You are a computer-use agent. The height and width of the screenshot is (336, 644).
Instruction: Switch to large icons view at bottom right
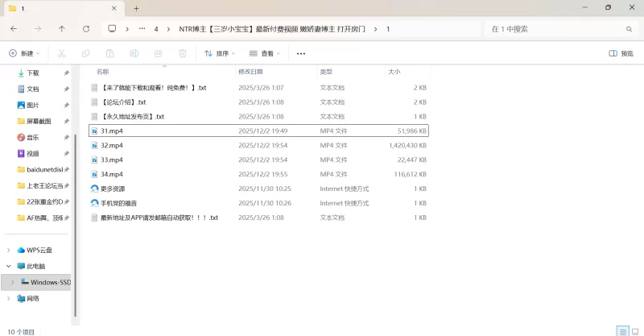tap(634, 330)
